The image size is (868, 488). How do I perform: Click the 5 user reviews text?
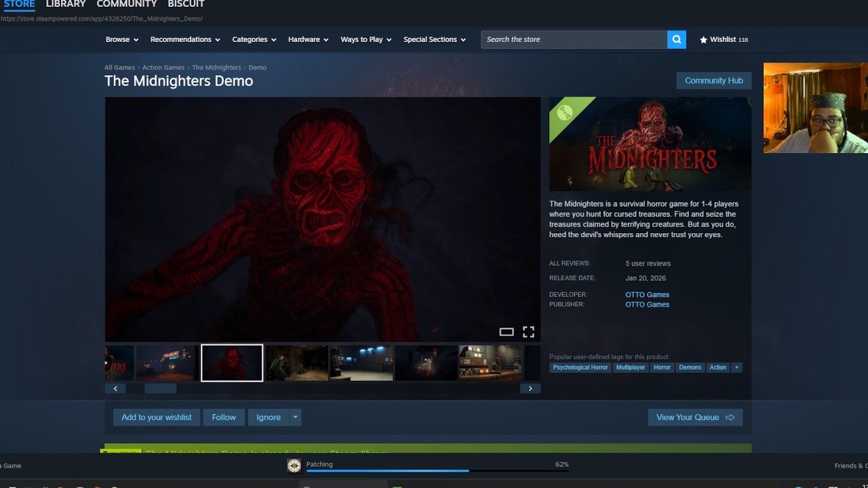tap(648, 264)
